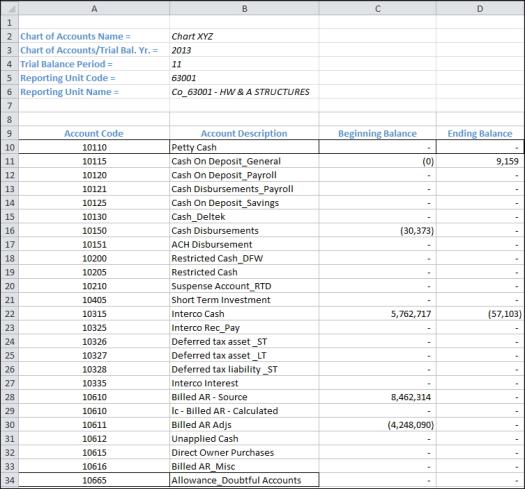Select column A header
This screenshot has height=489, width=525.
94,8
